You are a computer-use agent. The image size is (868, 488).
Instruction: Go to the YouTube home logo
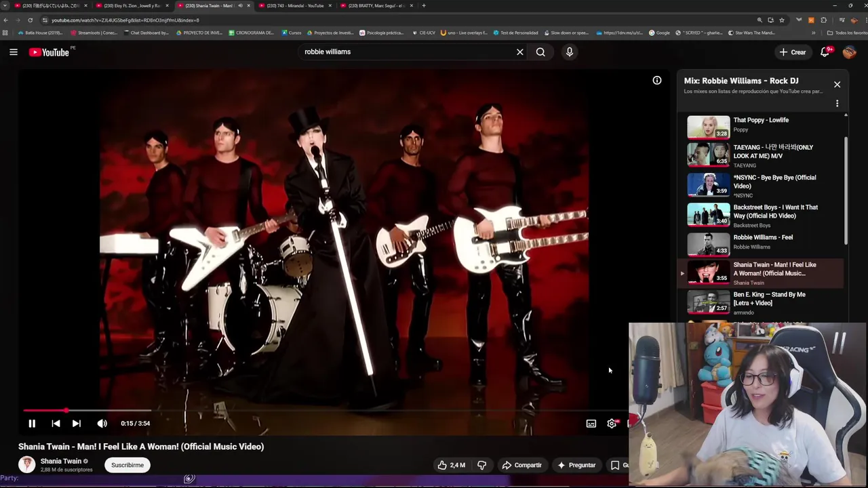(x=49, y=52)
